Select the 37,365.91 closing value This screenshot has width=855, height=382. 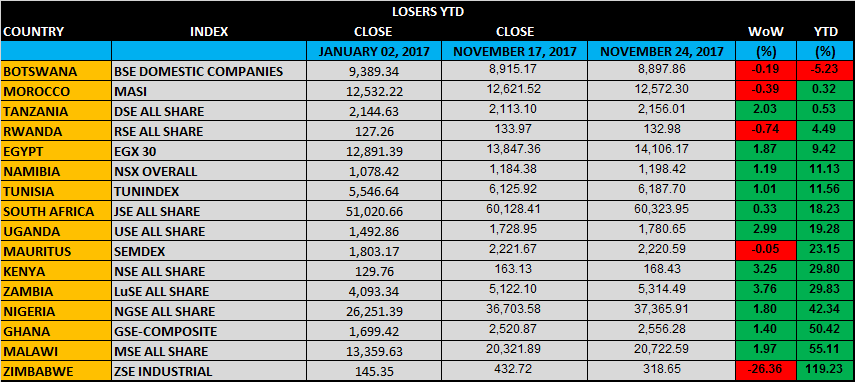click(662, 311)
